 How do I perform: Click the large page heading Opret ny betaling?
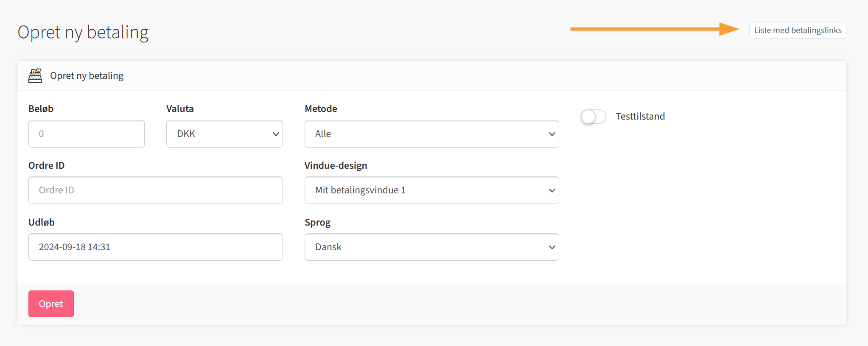click(x=83, y=32)
